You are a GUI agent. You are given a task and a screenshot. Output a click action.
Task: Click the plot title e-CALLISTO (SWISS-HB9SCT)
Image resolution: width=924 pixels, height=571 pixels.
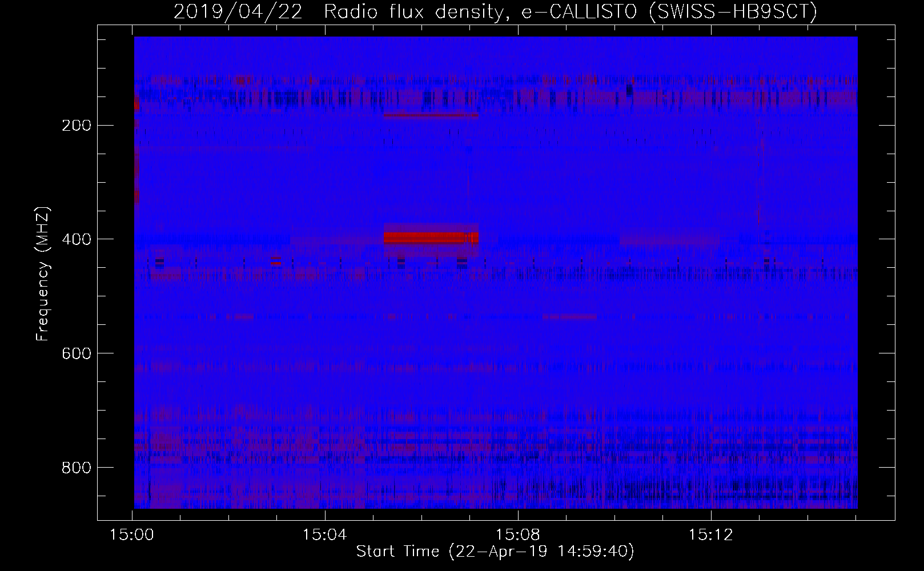[669, 11]
